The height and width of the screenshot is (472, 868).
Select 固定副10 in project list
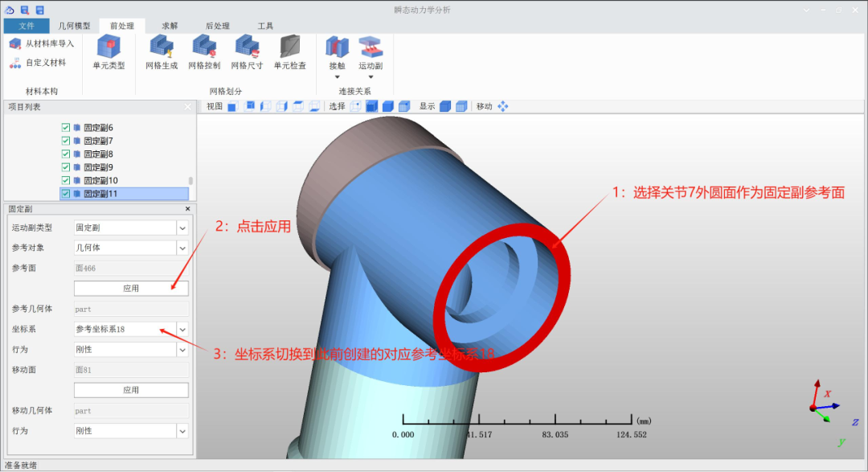point(100,181)
